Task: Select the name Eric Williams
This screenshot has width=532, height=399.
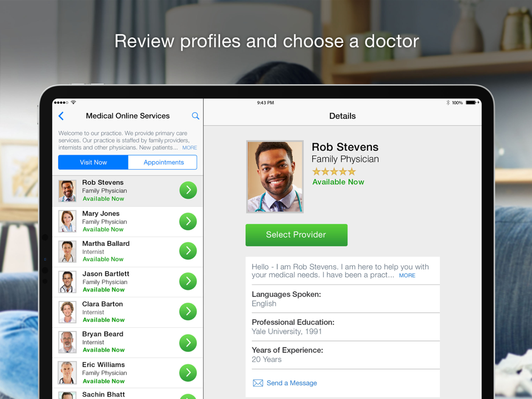Action: 104,364
